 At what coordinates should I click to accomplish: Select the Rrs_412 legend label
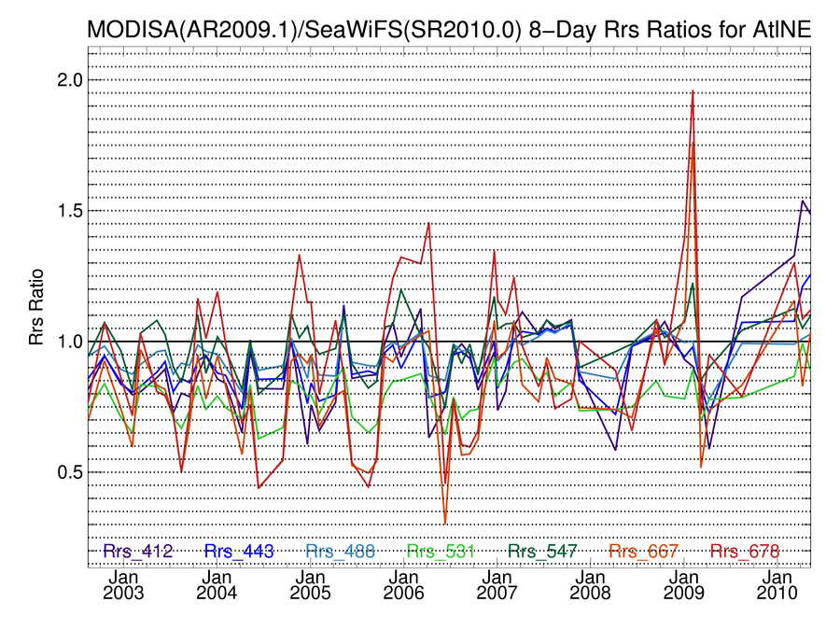138,551
